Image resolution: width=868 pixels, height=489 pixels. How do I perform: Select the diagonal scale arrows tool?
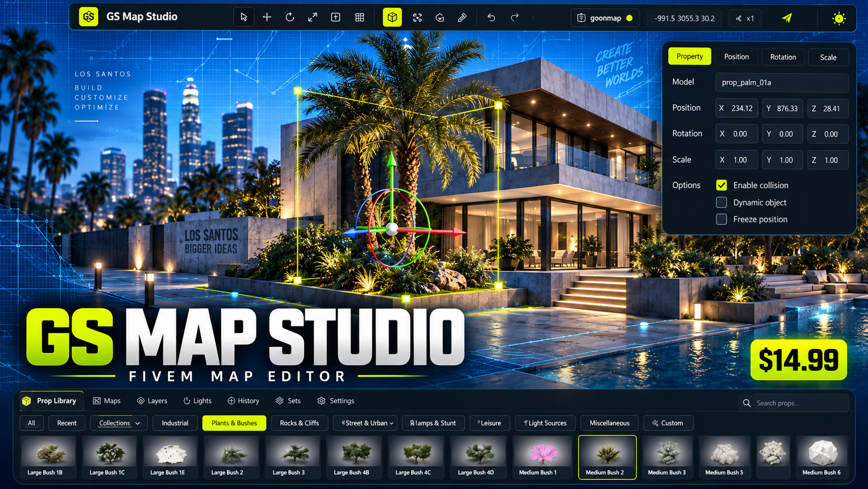tap(313, 18)
